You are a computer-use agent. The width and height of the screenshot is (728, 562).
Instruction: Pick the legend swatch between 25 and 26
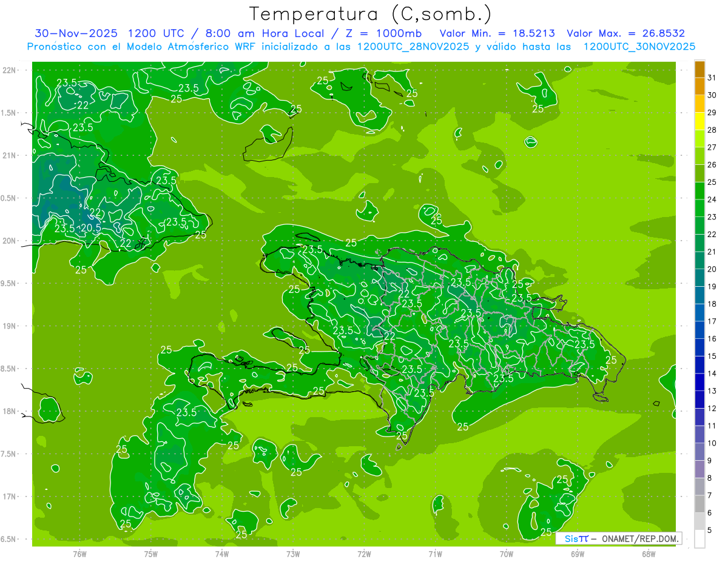tap(700, 173)
